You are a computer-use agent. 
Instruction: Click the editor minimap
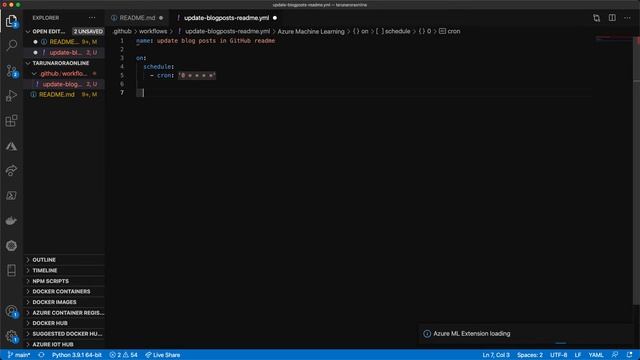[x=614, y=39]
